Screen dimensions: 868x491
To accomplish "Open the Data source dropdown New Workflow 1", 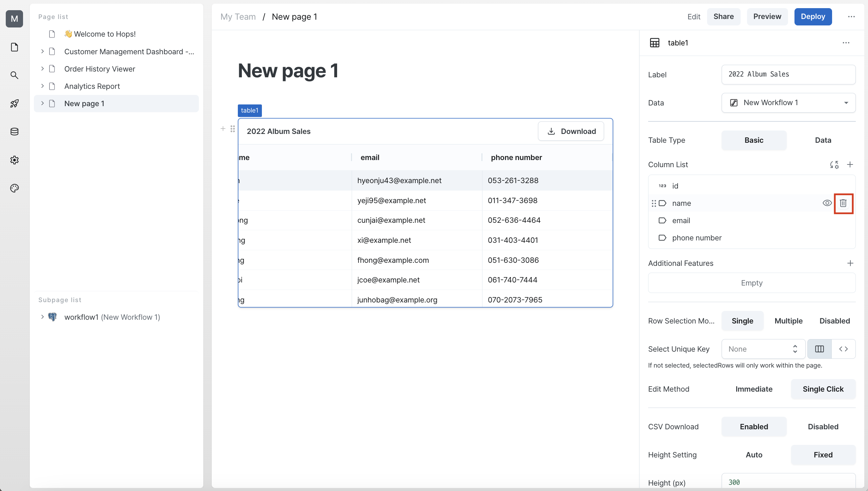I will 788,103.
